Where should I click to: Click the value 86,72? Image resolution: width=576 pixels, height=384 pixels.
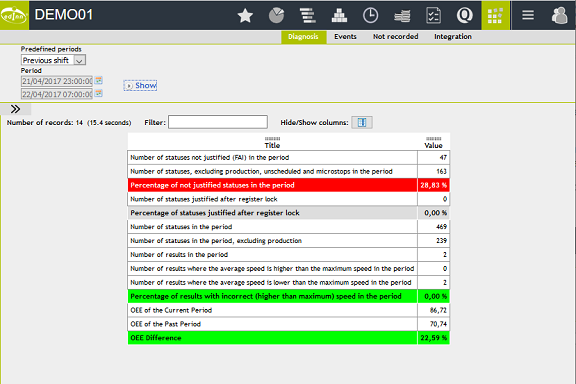(438, 310)
